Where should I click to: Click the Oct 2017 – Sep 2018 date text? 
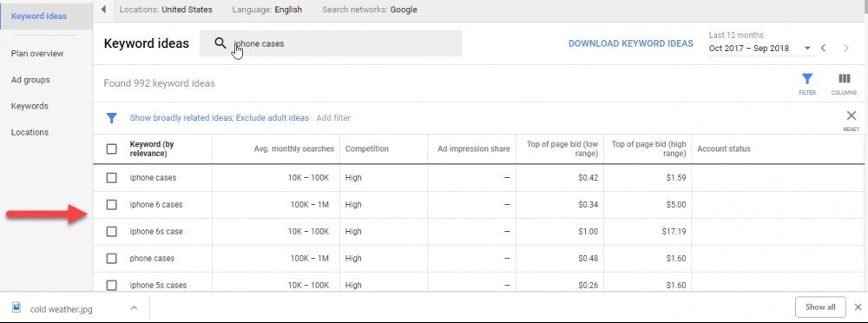(x=749, y=49)
